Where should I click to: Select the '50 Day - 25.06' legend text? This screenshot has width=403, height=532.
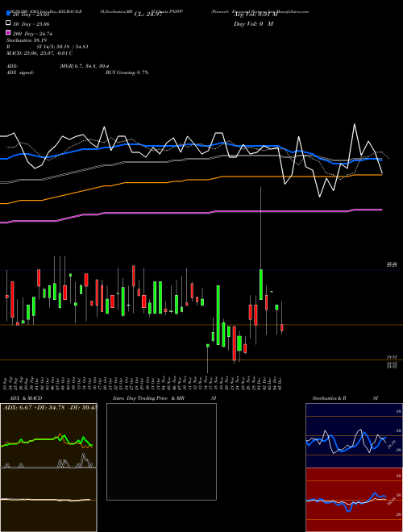(31, 24)
